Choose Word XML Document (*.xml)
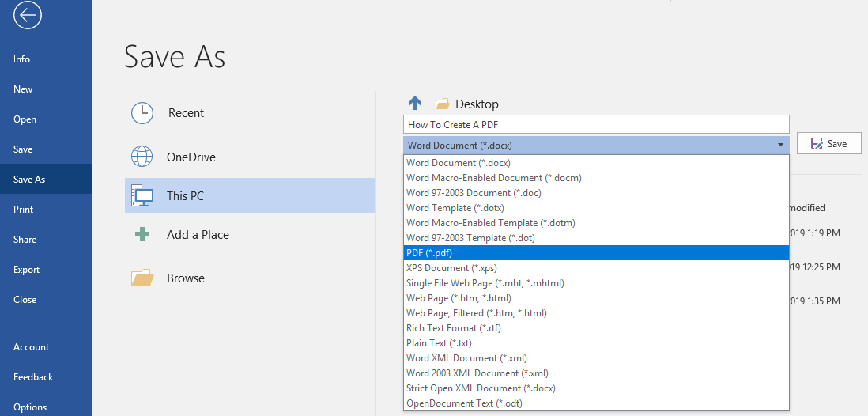868x416 pixels. [596, 357]
